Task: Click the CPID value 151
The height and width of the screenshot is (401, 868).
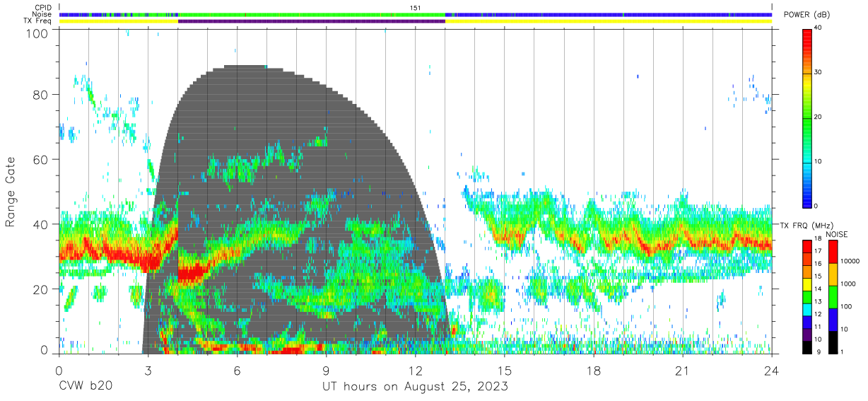Action: pos(415,8)
